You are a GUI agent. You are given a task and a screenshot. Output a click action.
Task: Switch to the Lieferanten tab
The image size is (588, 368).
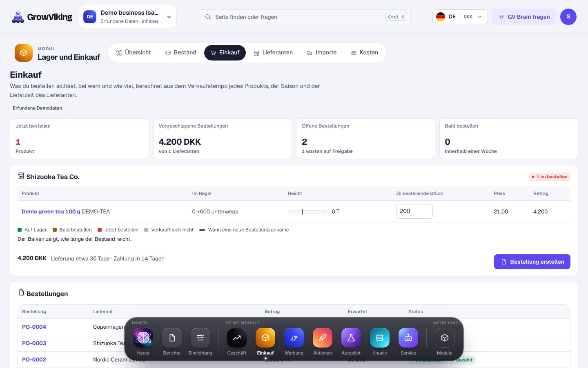coord(273,53)
